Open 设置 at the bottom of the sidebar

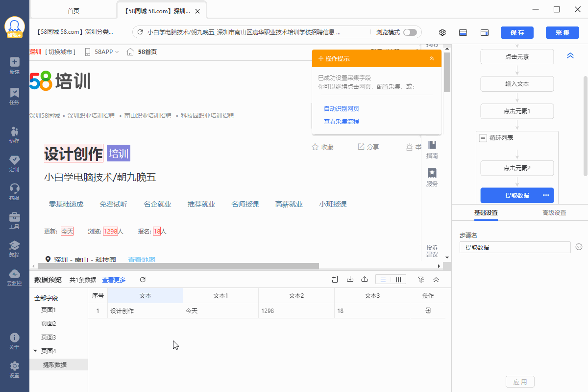tap(14, 369)
